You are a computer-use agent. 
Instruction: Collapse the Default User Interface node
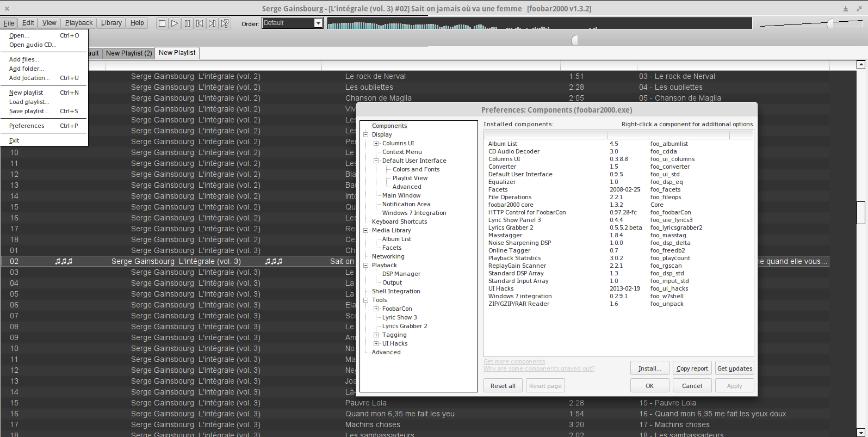(376, 161)
